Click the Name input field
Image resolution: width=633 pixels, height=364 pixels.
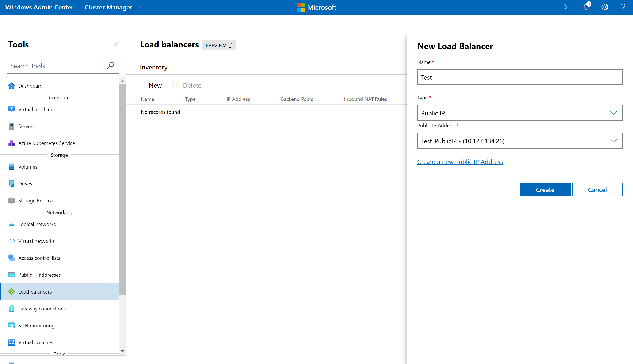click(x=519, y=77)
